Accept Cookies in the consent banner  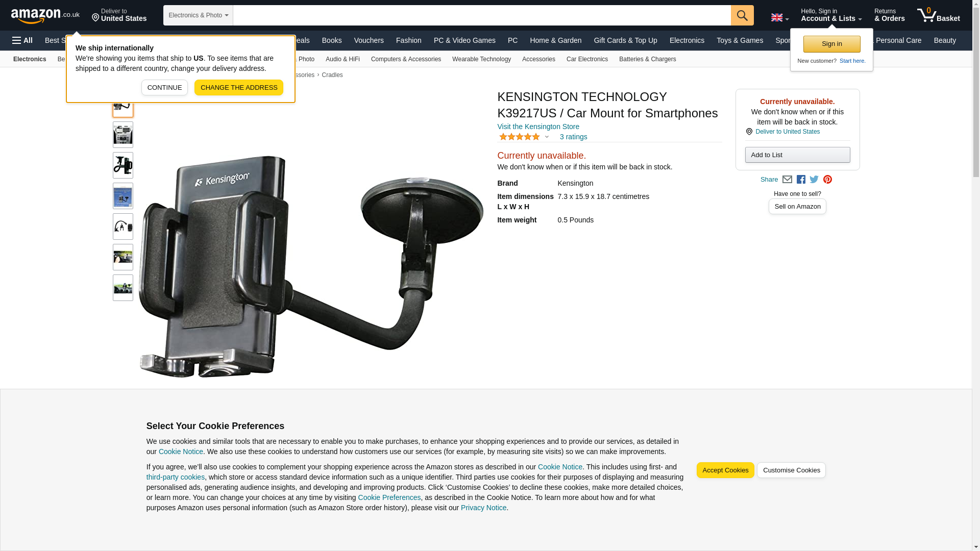tap(725, 470)
